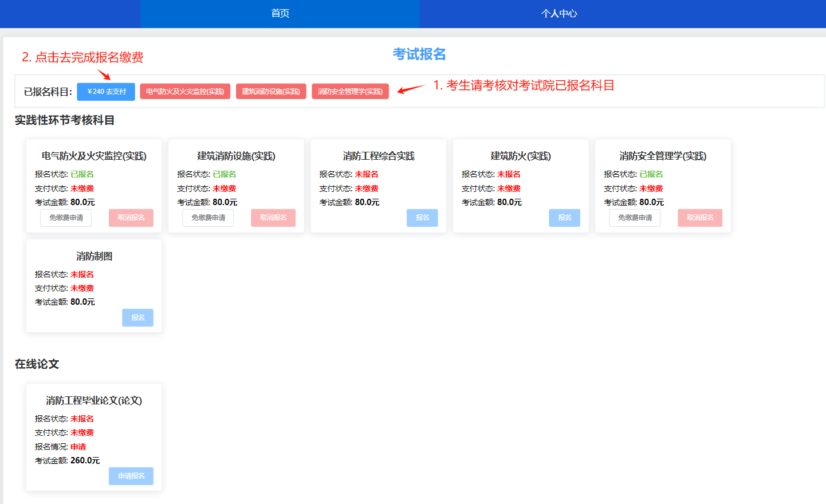Click 免缴费申请 for 电气防火及火灾监控

point(66,218)
